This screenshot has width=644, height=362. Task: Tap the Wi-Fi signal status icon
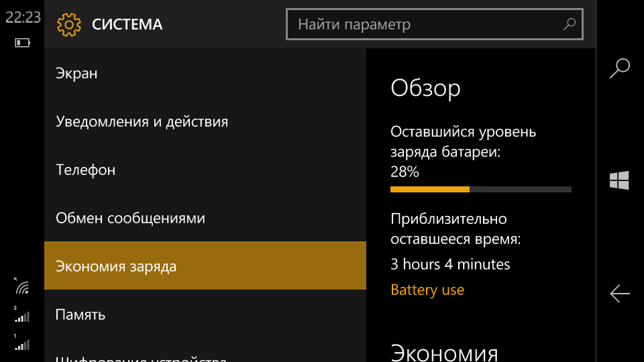pos(22,286)
